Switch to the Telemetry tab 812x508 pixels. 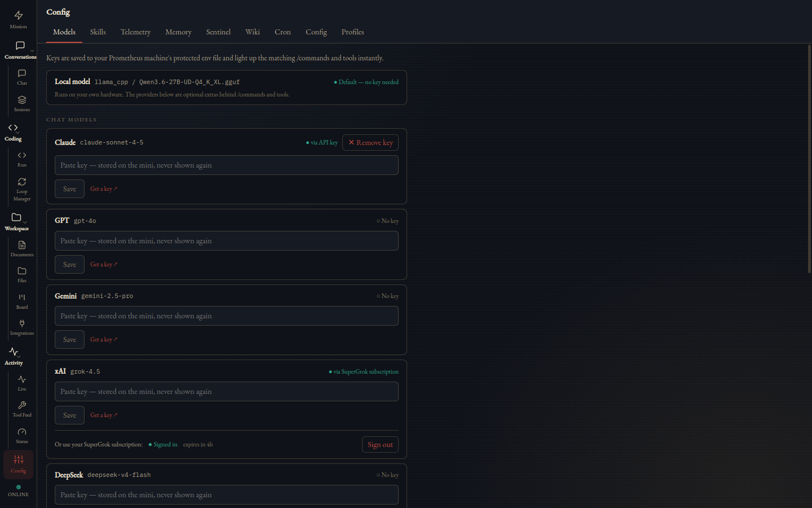tap(135, 32)
